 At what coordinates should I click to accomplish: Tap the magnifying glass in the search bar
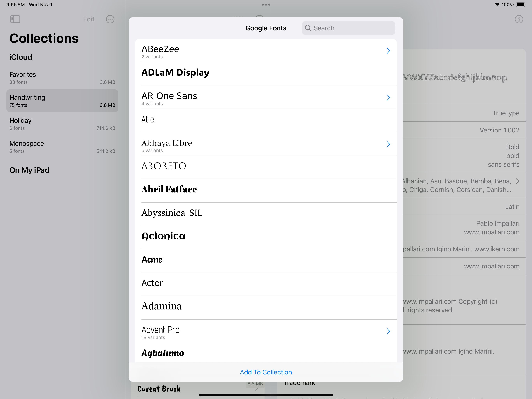point(308,28)
